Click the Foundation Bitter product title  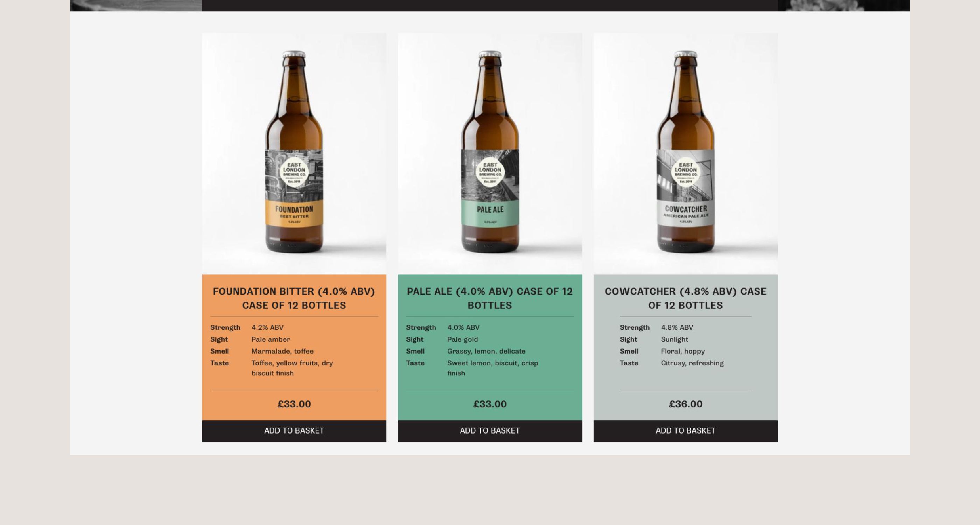[294, 298]
